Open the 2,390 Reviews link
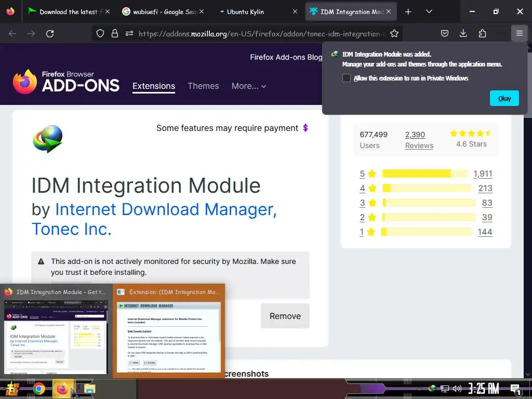The image size is (532, 399). coord(419,140)
